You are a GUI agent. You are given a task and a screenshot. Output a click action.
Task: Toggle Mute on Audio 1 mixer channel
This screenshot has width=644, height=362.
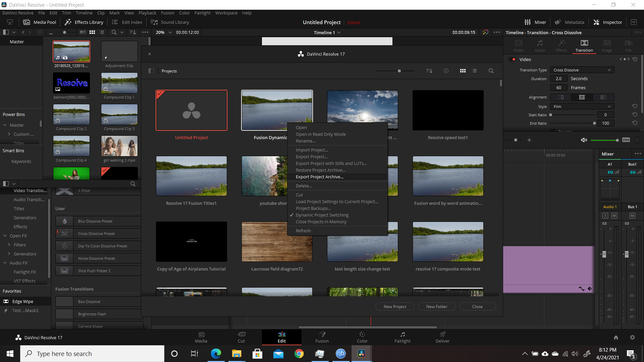[614, 216]
